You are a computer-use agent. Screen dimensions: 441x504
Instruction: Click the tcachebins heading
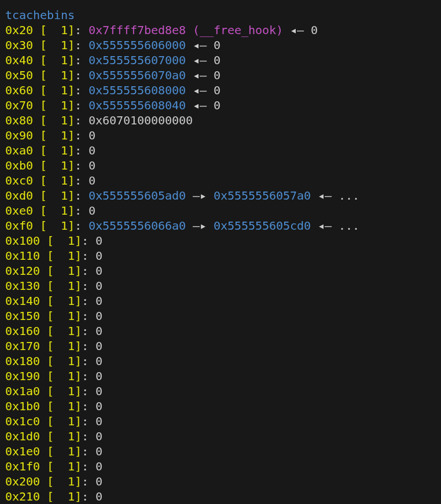click(x=40, y=15)
